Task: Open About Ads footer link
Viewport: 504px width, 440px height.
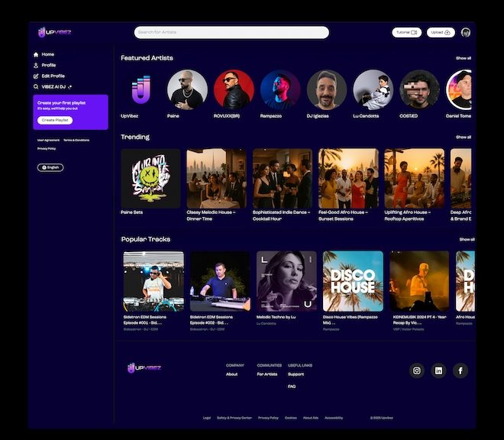Action: 311,418
